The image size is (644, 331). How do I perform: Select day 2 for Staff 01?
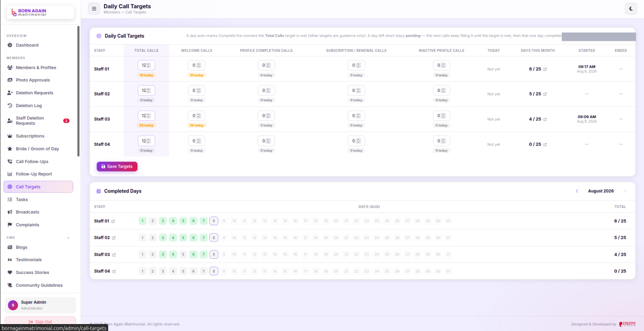pos(153,221)
